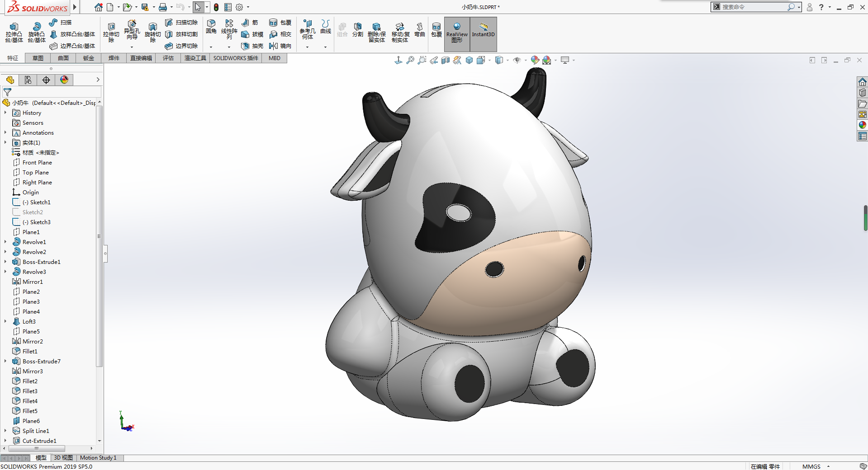Select the 删除/保留实体 delete body tool
Image resolution: width=868 pixels, height=470 pixels.
pos(376,33)
